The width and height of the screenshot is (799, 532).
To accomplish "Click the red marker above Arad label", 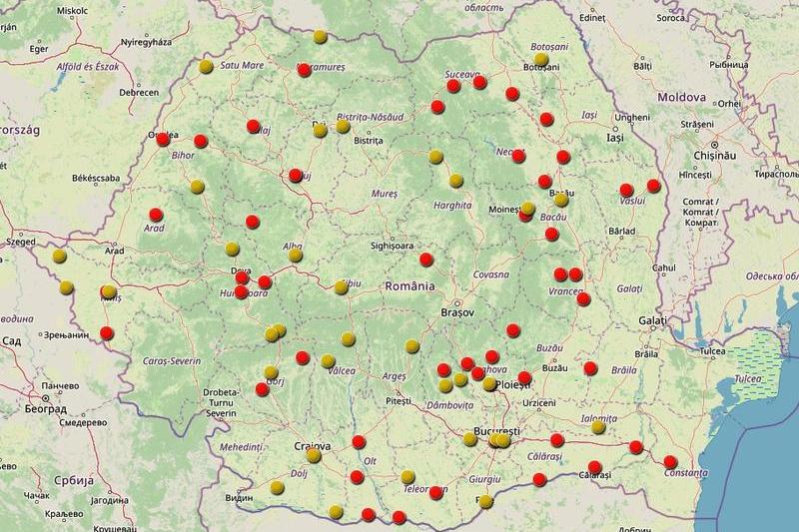I will (x=156, y=214).
